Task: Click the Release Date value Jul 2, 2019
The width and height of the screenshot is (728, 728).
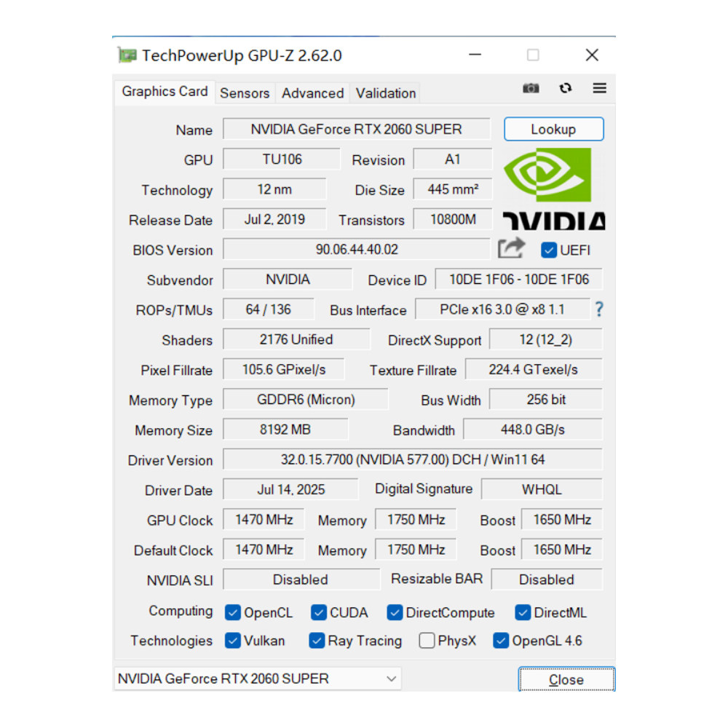Action: [274, 219]
